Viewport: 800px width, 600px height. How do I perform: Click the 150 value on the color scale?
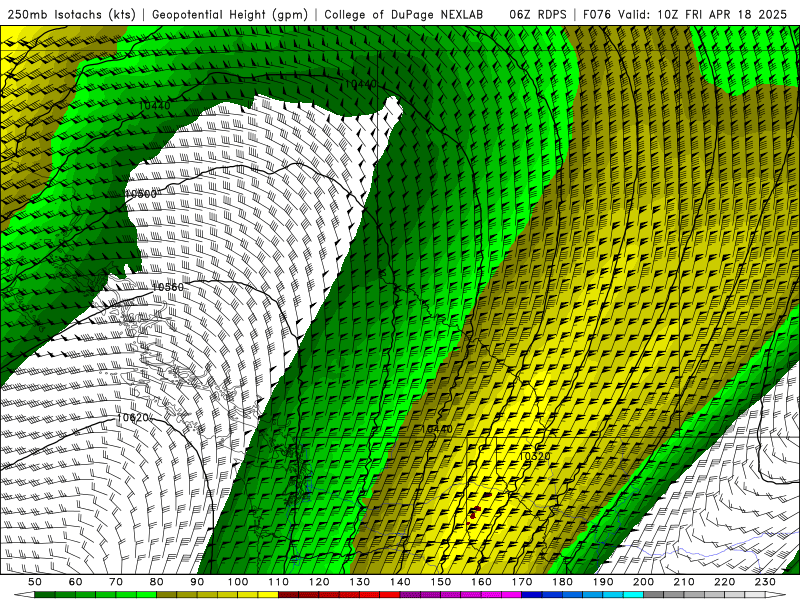point(441,582)
